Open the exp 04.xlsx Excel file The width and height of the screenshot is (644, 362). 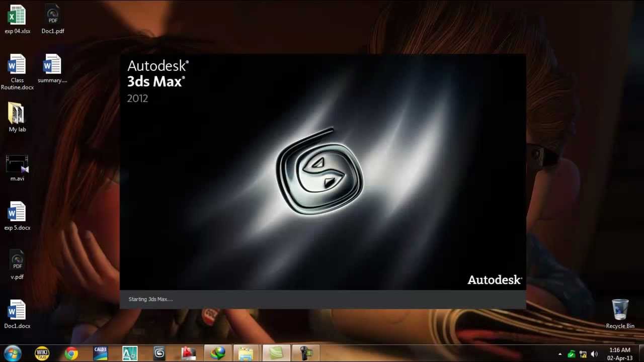point(17,19)
